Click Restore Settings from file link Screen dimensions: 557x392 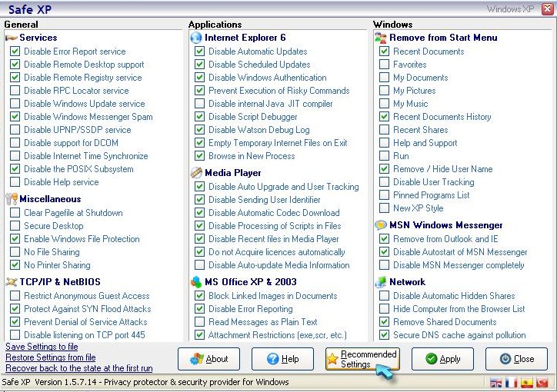(x=51, y=357)
